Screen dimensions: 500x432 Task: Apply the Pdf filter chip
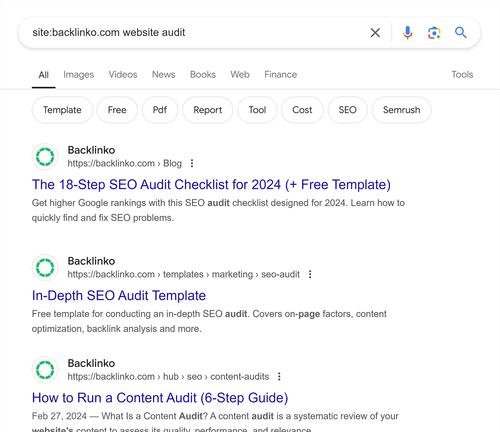(x=160, y=110)
